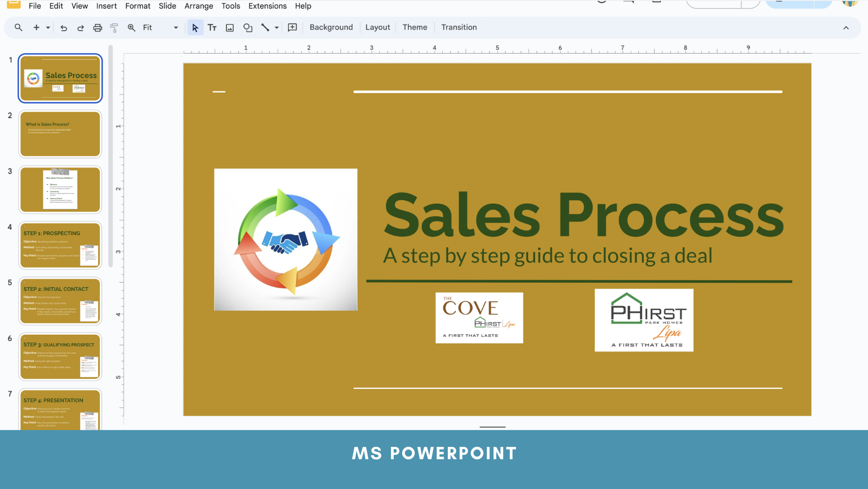868x489 pixels.
Task: Open the Slide menu
Action: coord(167,6)
